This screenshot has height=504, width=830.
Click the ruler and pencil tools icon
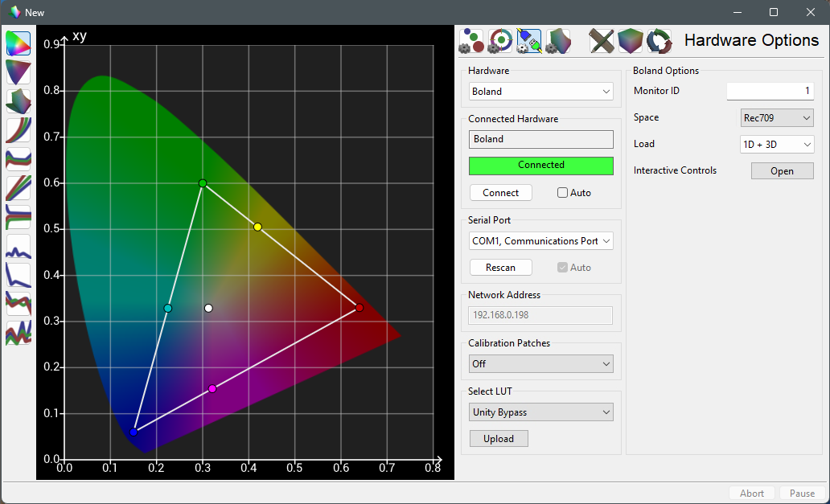(x=602, y=40)
